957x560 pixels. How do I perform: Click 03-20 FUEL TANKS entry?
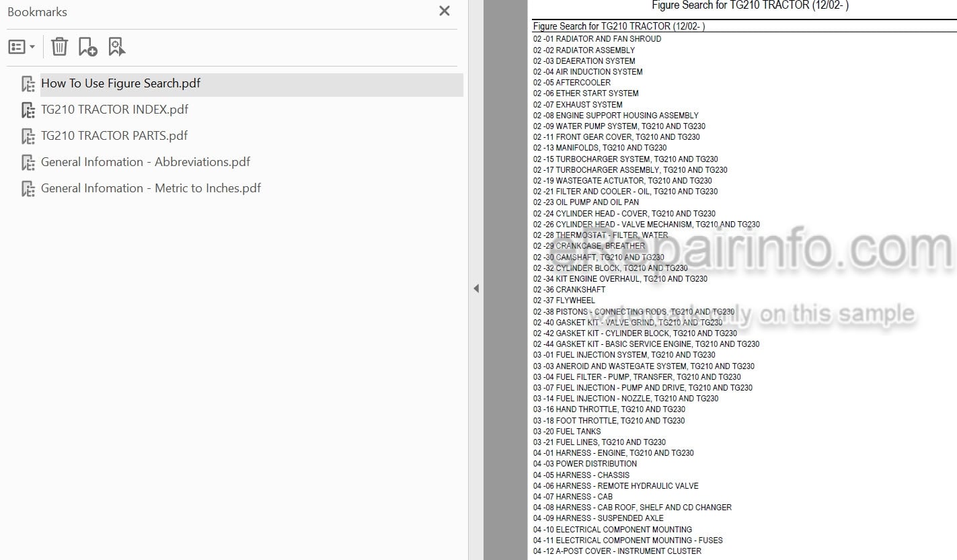point(567,432)
